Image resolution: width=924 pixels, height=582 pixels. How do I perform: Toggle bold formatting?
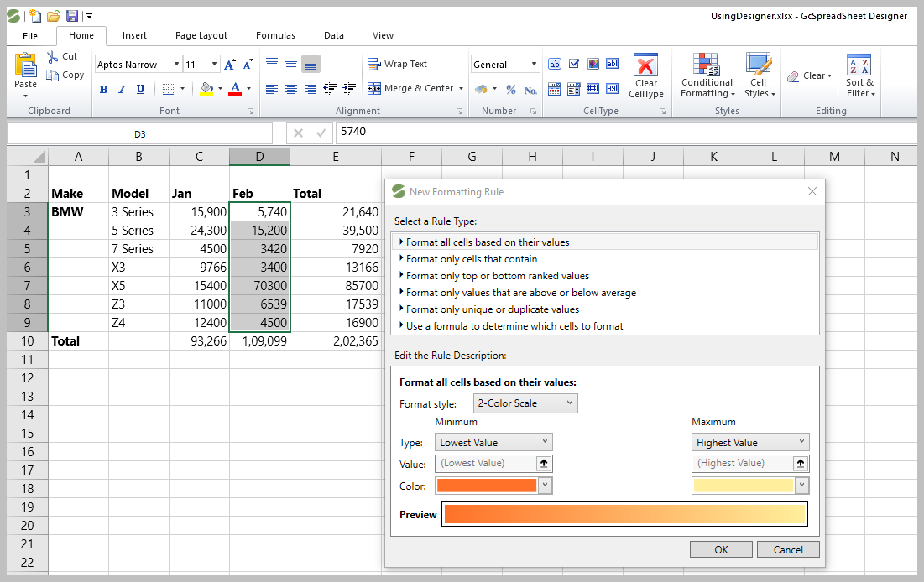point(104,89)
